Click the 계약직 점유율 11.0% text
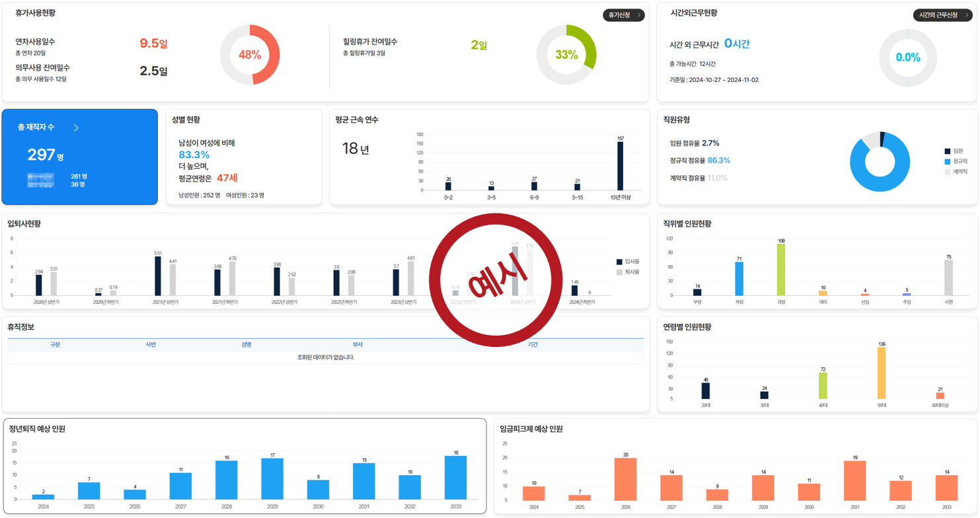The image size is (980, 518). click(x=698, y=178)
